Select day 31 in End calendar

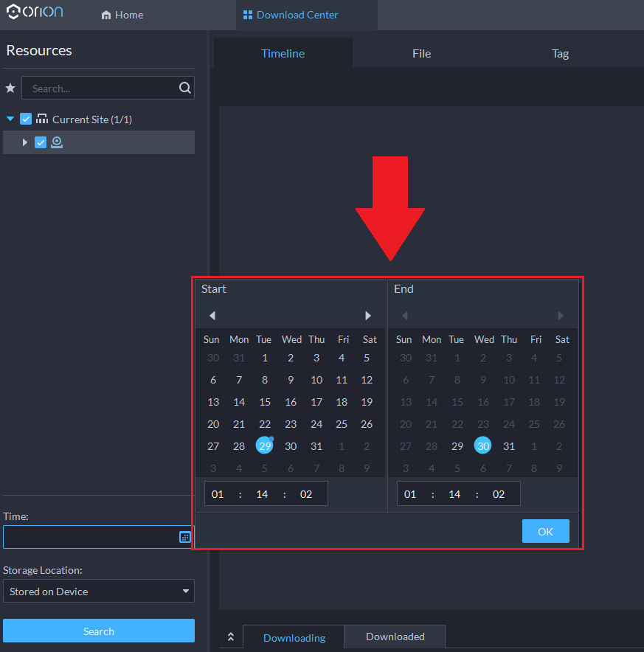[x=508, y=446]
